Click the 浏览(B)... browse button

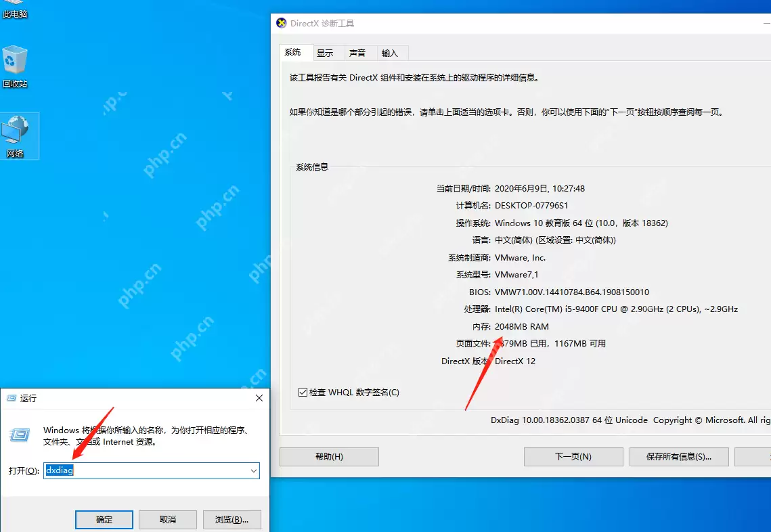(232, 520)
